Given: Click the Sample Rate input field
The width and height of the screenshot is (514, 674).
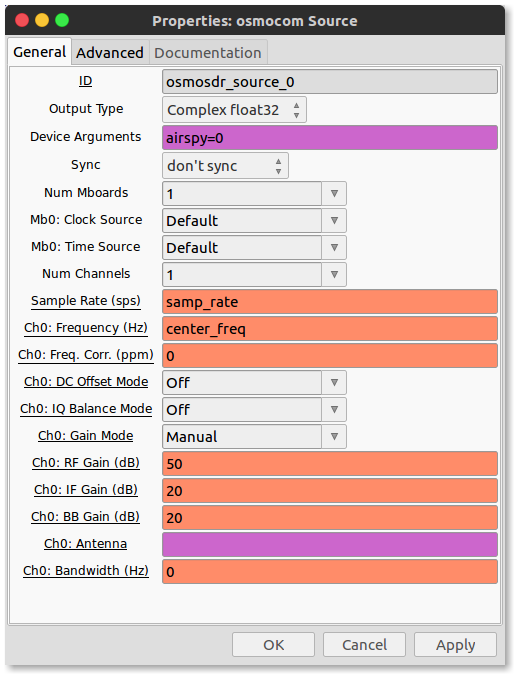Looking at the screenshot, I should tap(330, 302).
